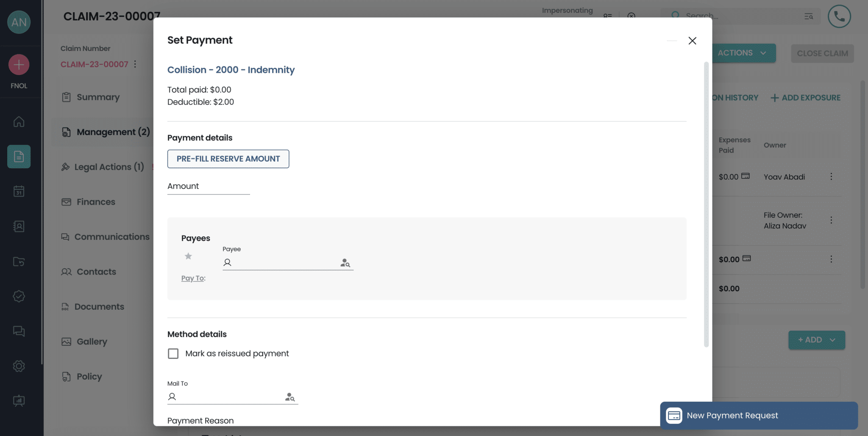The width and height of the screenshot is (868, 436).
Task: Click the Mail To contact search icon
Action: coord(290,397)
